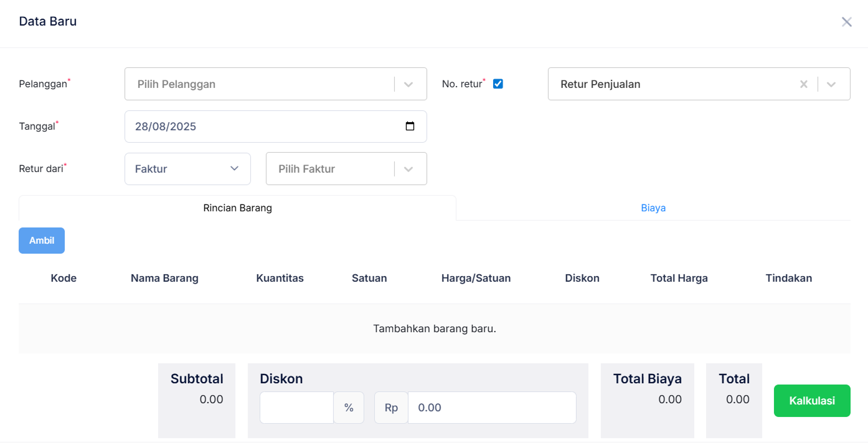Uncheck the No. retur checkbox
868x445 pixels.
(x=498, y=84)
